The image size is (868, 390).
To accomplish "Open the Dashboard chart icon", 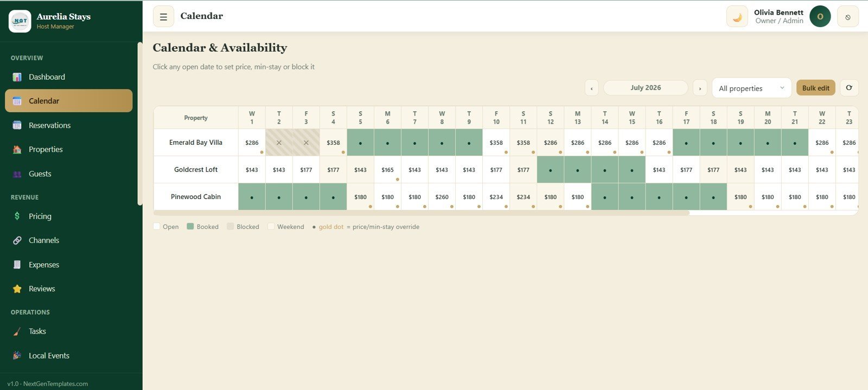I will tap(17, 77).
